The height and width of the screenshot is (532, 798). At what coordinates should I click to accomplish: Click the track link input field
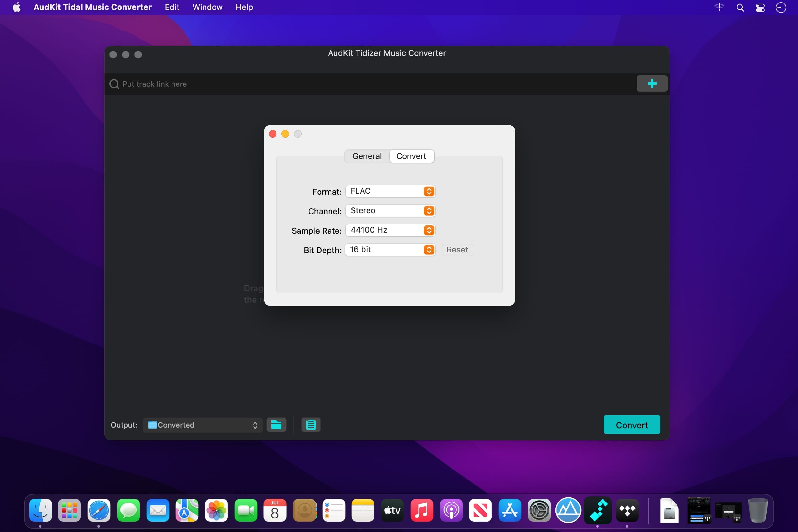[x=373, y=83]
